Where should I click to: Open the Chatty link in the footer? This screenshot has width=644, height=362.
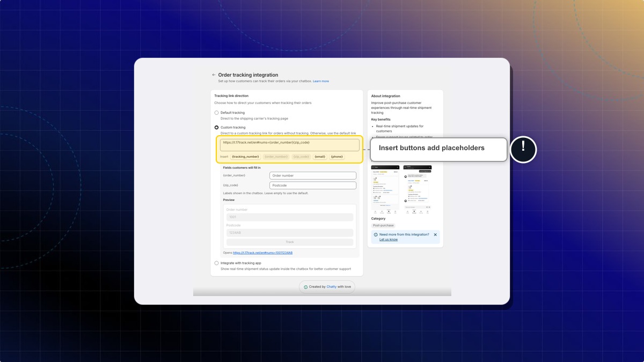[x=332, y=287]
